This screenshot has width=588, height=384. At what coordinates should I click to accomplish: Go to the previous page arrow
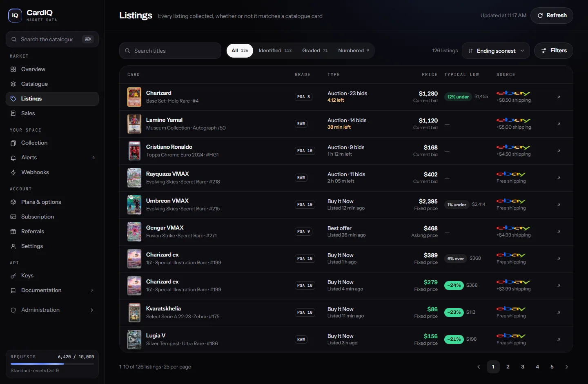click(x=479, y=367)
